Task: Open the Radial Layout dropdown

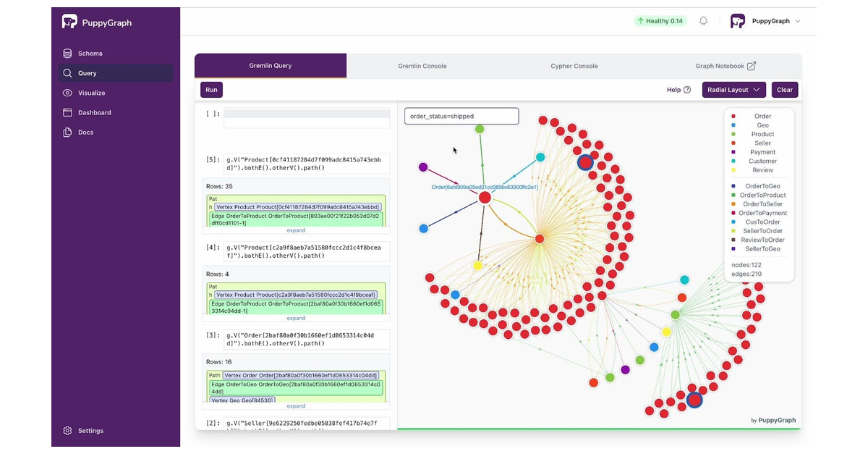Action: [733, 89]
